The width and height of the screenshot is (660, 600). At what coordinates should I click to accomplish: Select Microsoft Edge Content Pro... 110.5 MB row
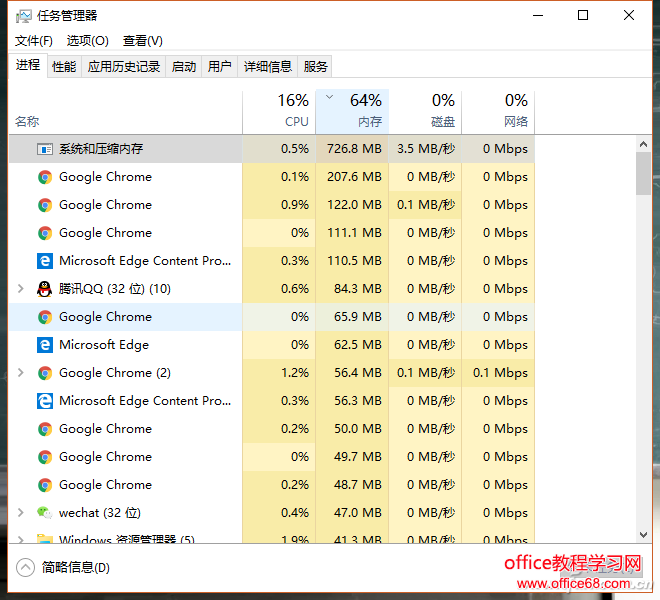pyautogui.click(x=271, y=261)
